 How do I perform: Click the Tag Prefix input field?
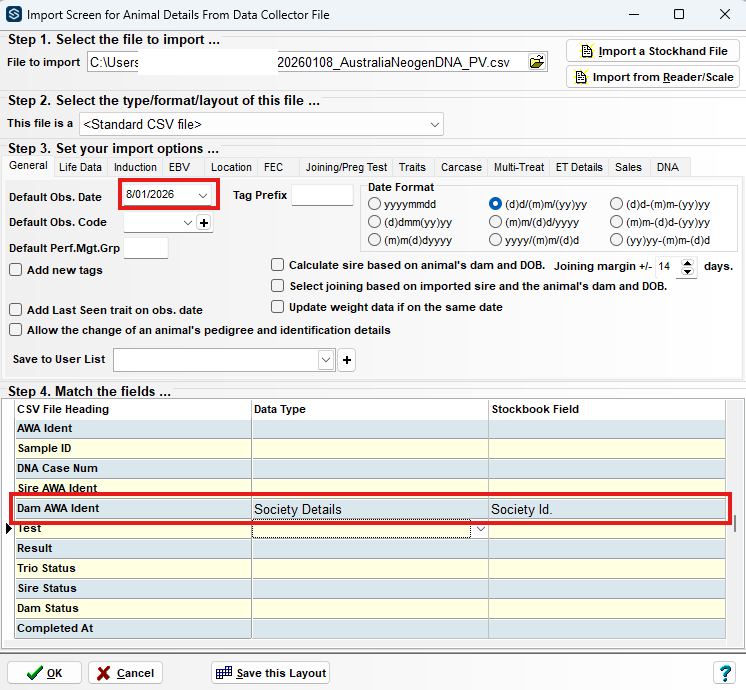click(x=322, y=195)
